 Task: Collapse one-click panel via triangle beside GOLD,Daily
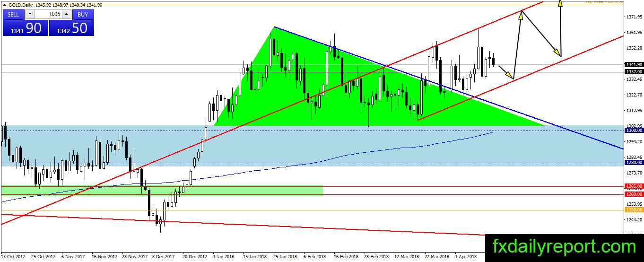5,4
